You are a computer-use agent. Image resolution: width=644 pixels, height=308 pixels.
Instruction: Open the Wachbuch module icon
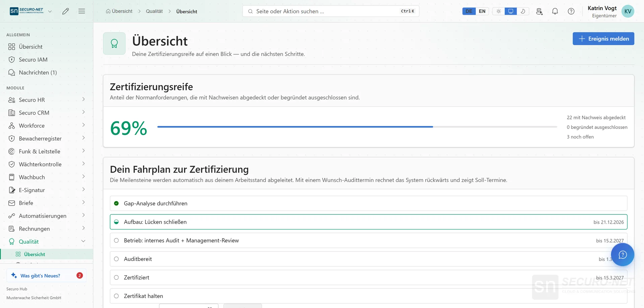click(x=12, y=177)
